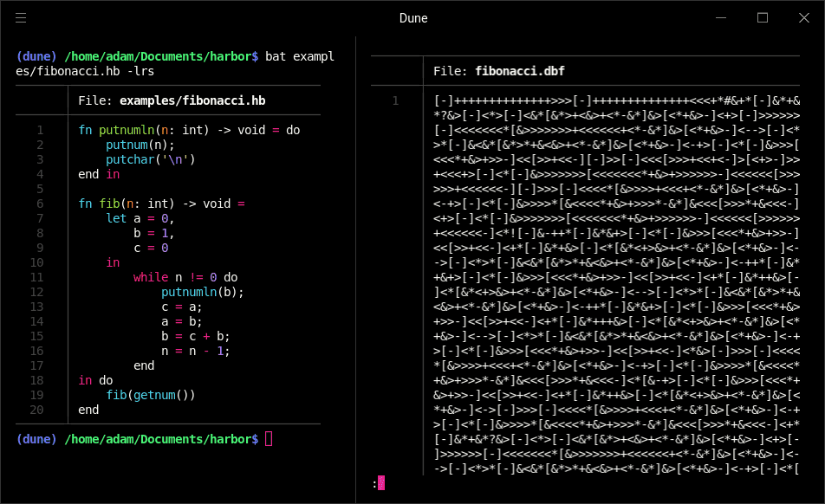825x504 pixels.
Task: Click the path '/home/adam/Documents/harbor$' in the top prompt
Action: (161, 56)
